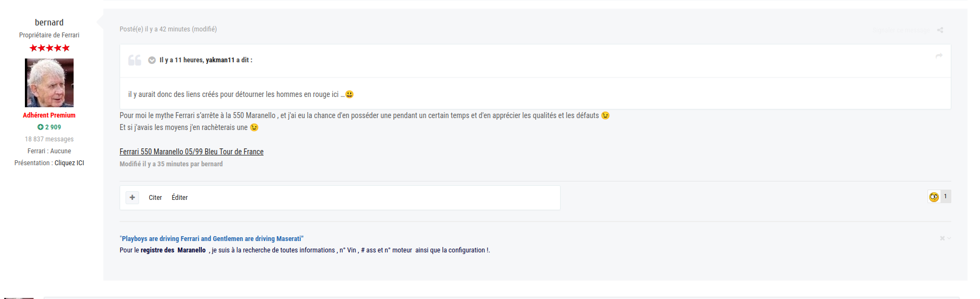
Task: Click the multi-quote plus button
Action: (132, 198)
